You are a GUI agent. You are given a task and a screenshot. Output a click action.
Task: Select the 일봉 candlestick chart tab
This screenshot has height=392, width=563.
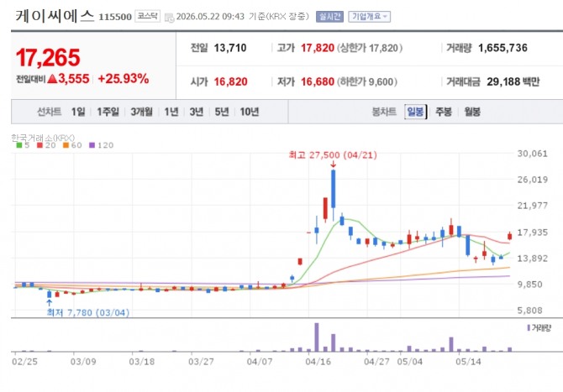pos(415,112)
